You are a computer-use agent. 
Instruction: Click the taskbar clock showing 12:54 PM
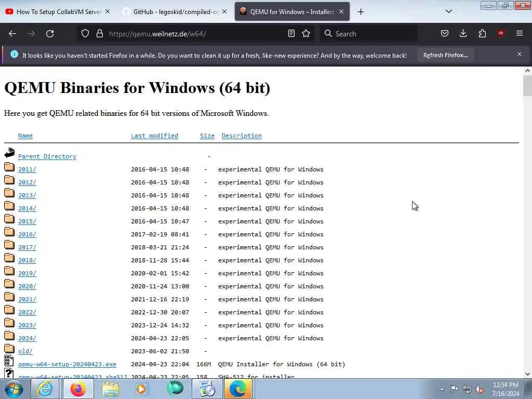pyautogui.click(x=506, y=389)
